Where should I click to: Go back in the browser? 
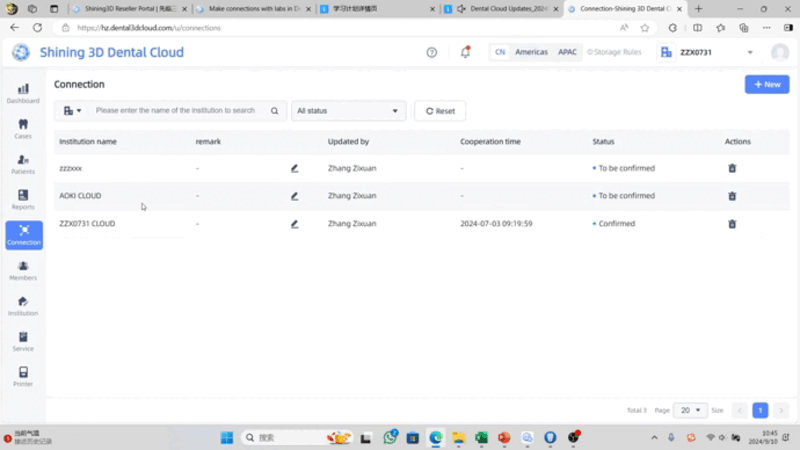pos(14,28)
